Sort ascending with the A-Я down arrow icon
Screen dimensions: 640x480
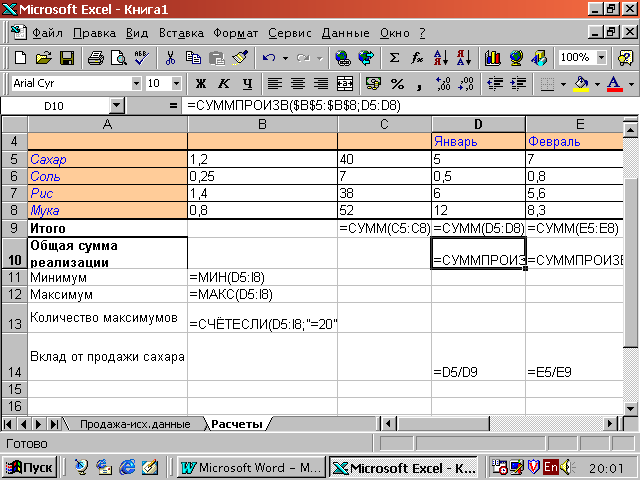tap(441, 58)
